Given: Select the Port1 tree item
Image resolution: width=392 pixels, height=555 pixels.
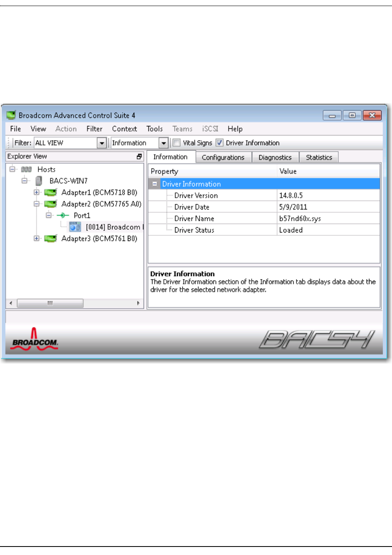Looking at the screenshot, I should tap(82, 216).
